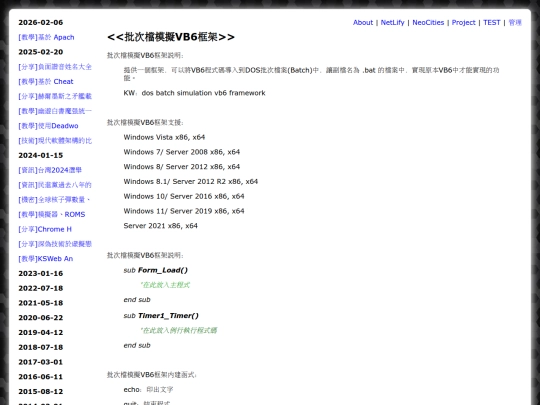Collapse the 2025-02-20 date group
This screenshot has height=405, width=540.
tap(41, 52)
